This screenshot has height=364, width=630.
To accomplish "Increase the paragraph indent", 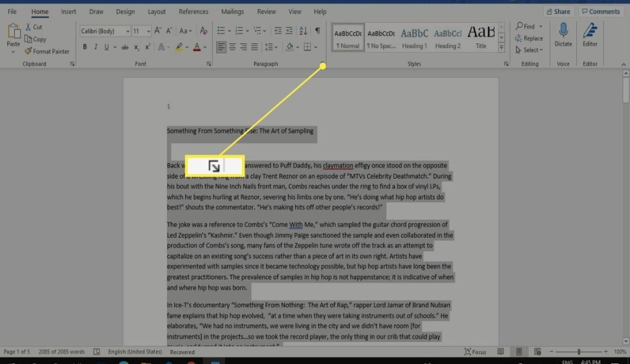I will (x=289, y=31).
